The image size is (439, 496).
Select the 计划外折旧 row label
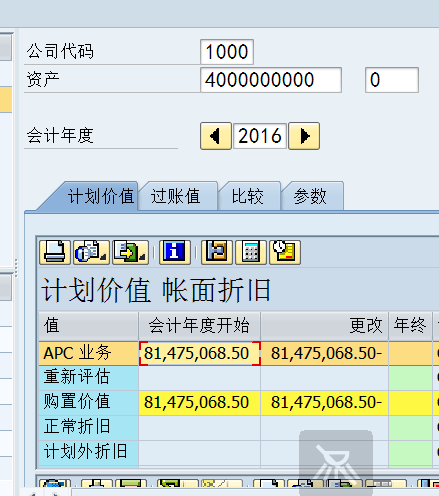pos(88,452)
